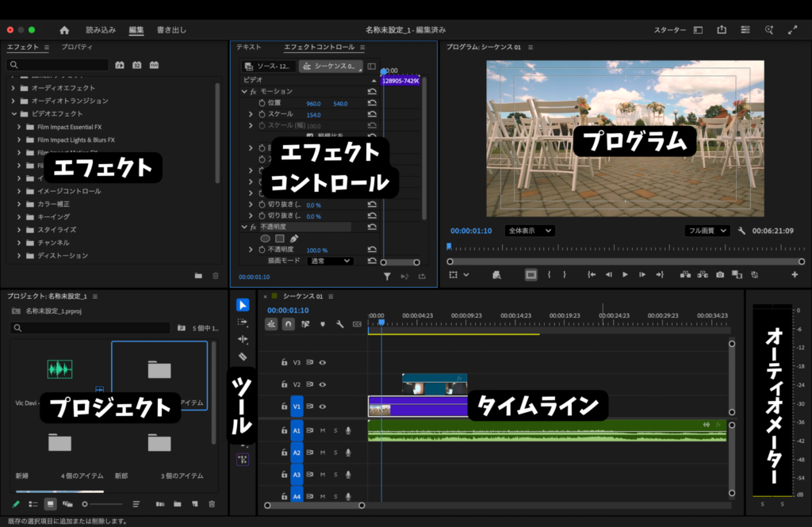Toggle stopwatch animation for スケール
Screen dimensions: 812x527
pyautogui.click(x=262, y=114)
